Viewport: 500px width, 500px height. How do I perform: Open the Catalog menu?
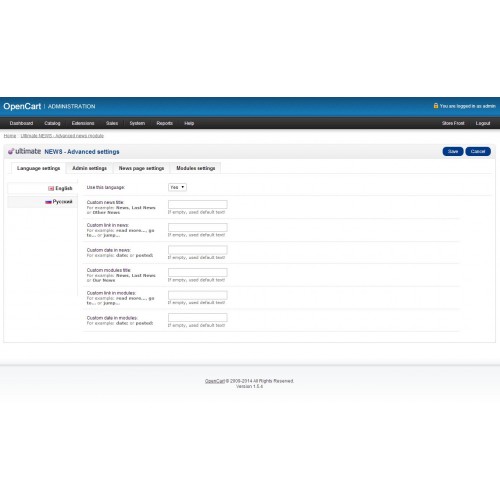(x=52, y=123)
